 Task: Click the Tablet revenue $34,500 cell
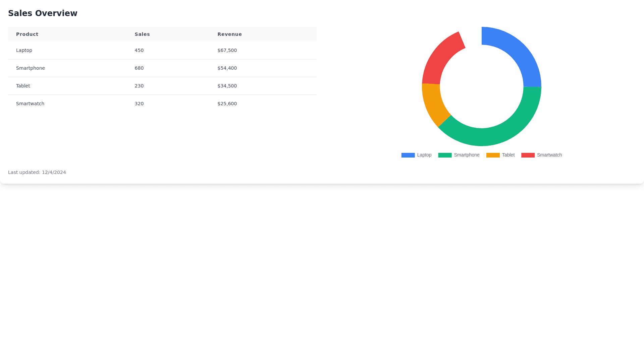coord(227,86)
